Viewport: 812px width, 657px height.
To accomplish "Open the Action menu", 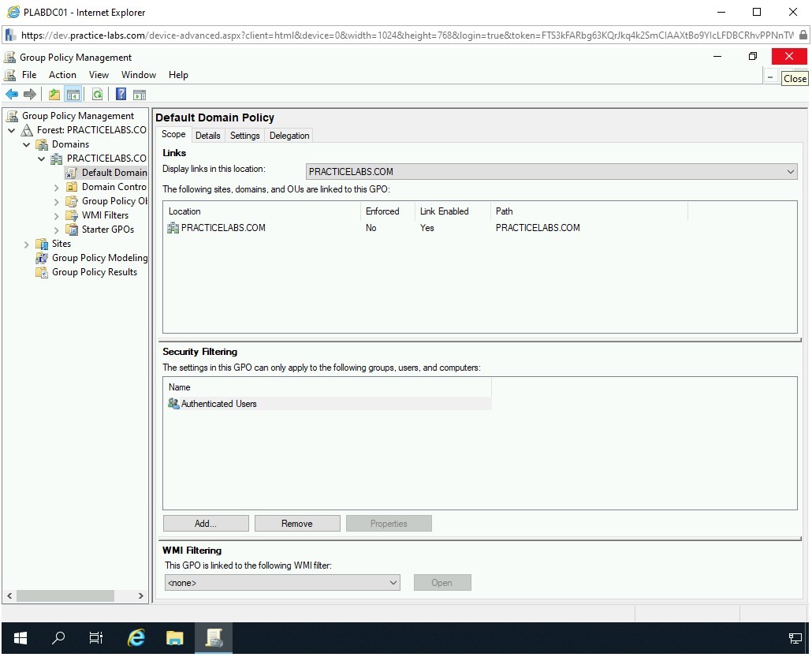I will tap(62, 75).
